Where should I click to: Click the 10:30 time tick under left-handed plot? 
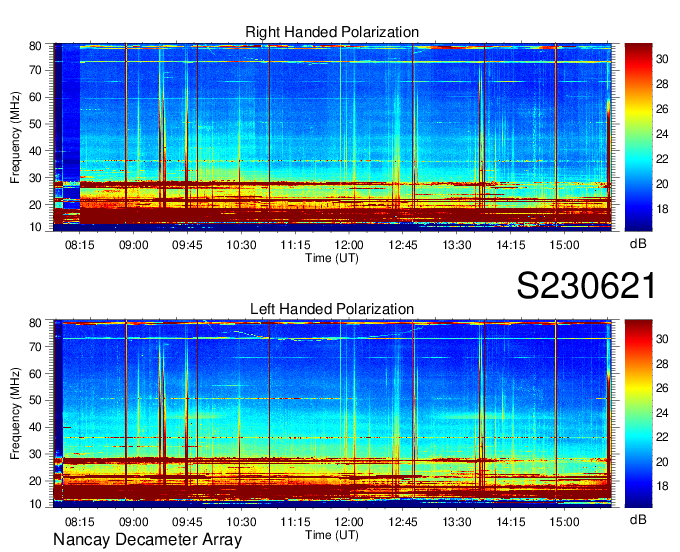click(x=242, y=522)
